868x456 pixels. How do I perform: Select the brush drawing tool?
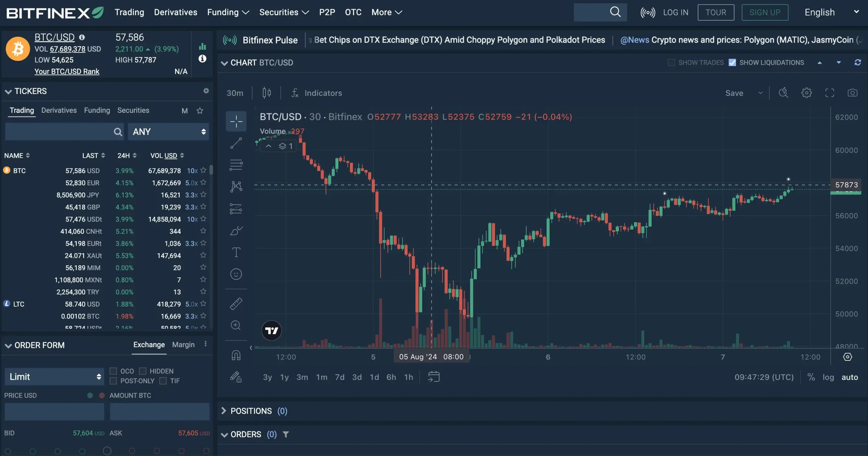pyautogui.click(x=236, y=231)
